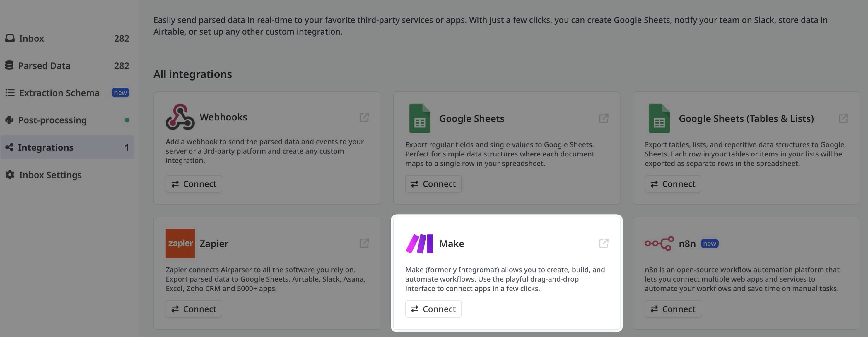Open the Make external documentation link
The width and height of the screenshot is (868, 337).
pyautogui.click(x=603, y=243)
